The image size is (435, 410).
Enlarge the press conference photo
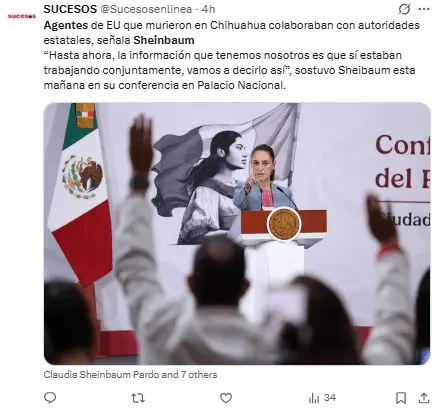237,233
